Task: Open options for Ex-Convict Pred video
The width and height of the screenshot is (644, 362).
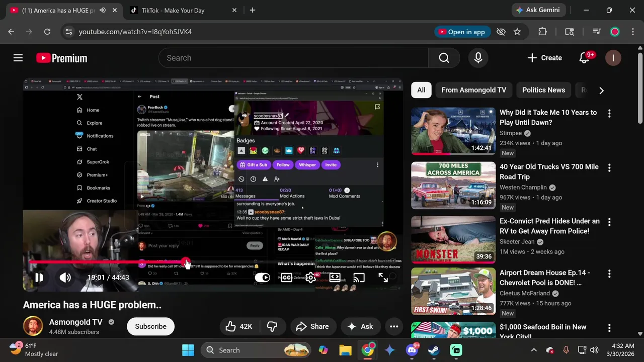Action: pyautogui.click(x=609, y=222)
